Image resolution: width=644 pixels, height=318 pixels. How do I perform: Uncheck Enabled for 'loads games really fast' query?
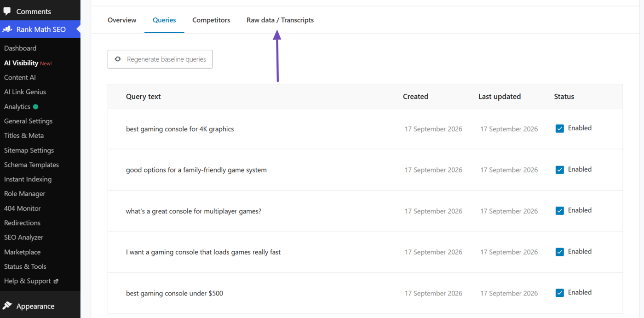[x=560, y=252]
